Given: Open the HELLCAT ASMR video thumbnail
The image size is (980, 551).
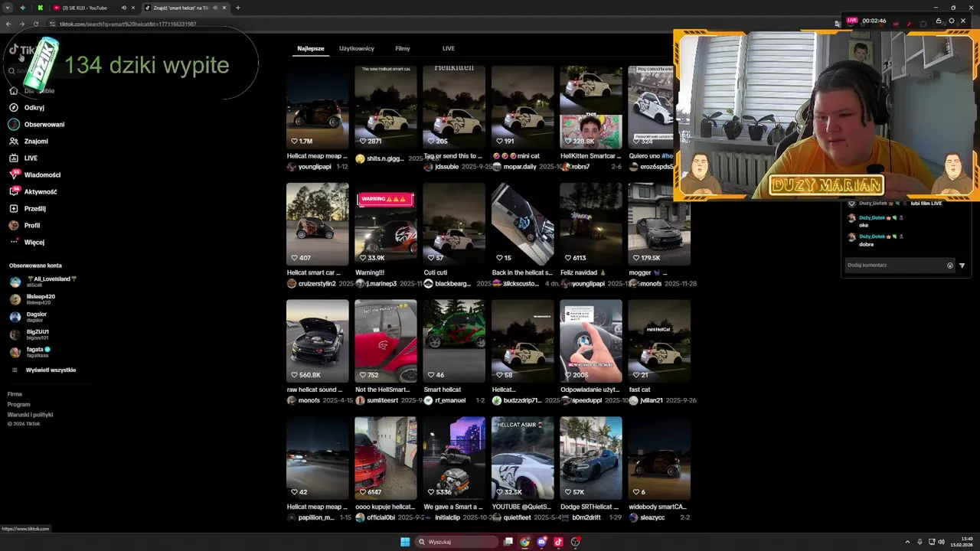Looking at the screenshot, I should (522, 458).
